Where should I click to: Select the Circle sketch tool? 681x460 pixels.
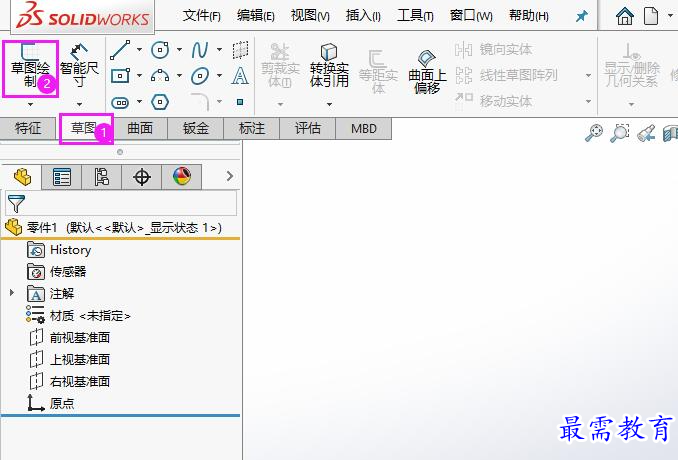tap(160, 50)
